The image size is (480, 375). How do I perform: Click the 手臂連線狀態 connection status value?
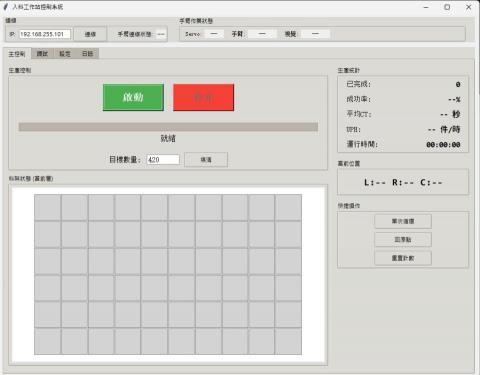click(161, 34)
